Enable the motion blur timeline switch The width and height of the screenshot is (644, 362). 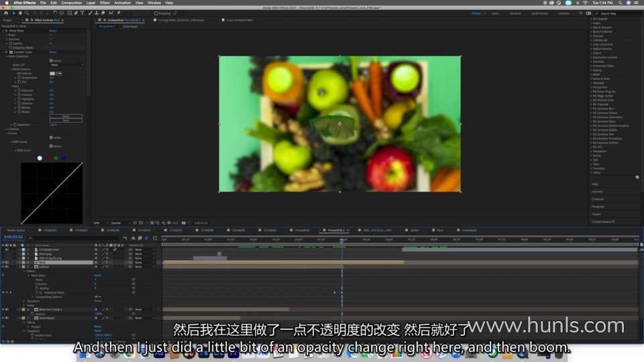[146, 238]
